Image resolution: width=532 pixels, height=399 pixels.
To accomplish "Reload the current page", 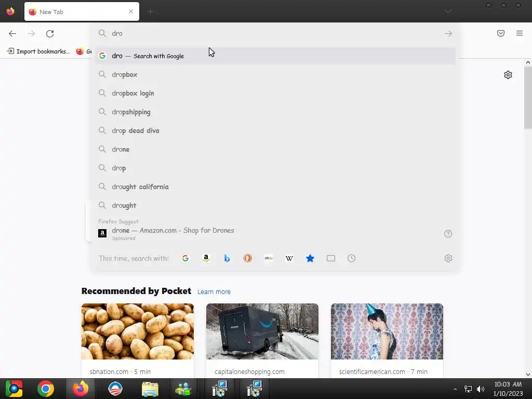I will tap(50, 33).
